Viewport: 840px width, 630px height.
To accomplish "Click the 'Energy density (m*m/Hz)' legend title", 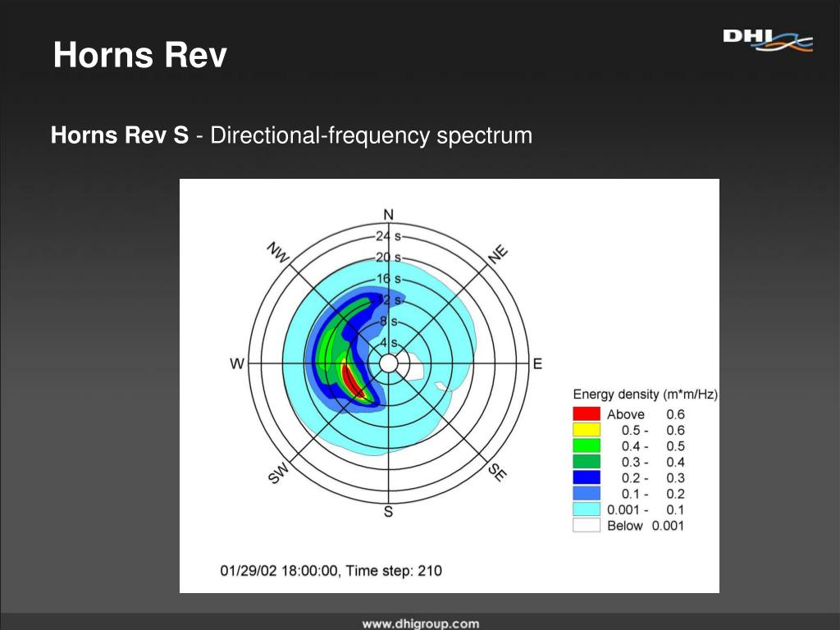I will pyautogui.click(x=645, y=395).
